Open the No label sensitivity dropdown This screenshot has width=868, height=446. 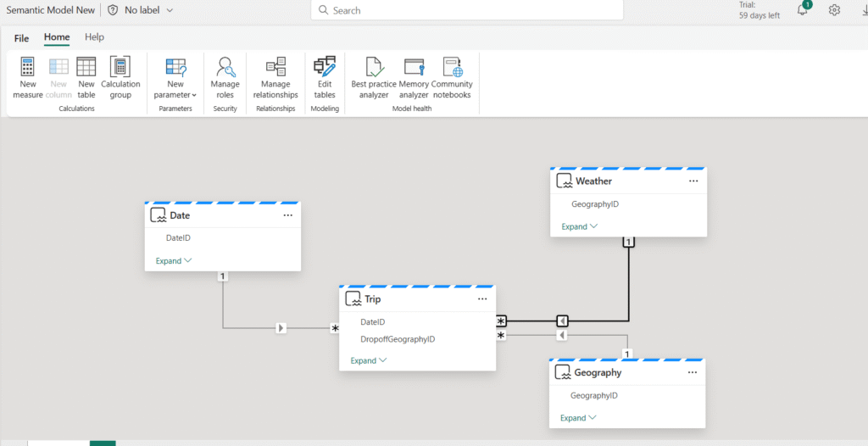click(x=140, y=10)
